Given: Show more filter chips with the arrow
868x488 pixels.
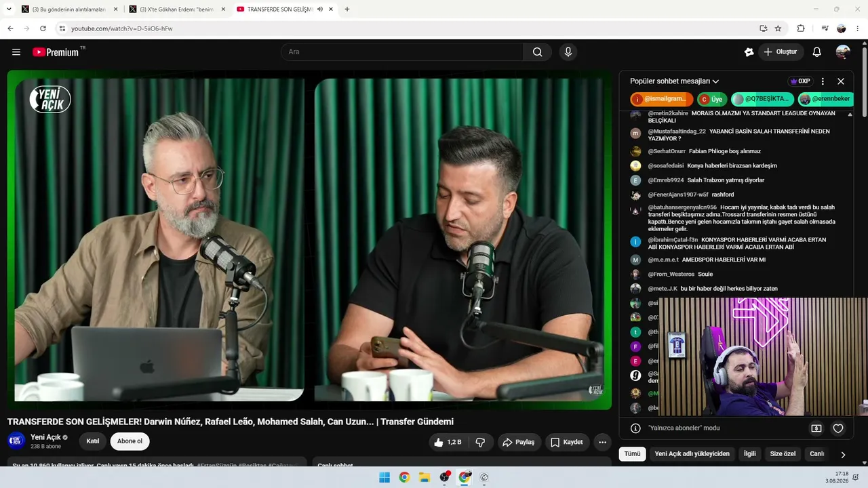Looking at the screenshot, I should tap(843, 455).
